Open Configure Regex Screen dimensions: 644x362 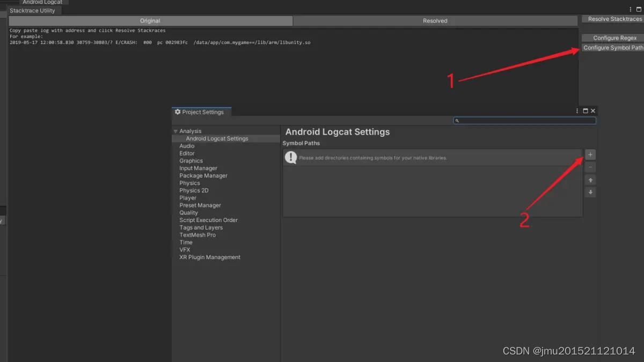tap(613, 38)
